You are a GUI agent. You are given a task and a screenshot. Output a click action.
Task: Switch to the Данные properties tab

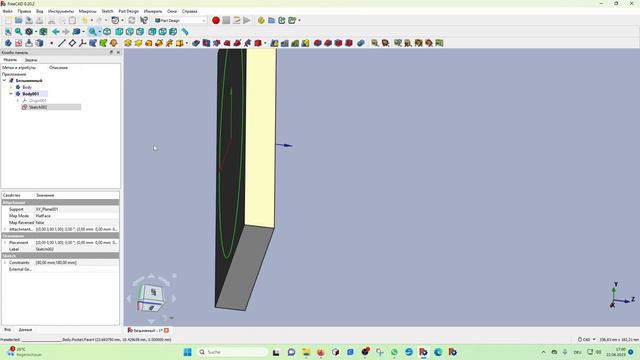pos(25,329)
